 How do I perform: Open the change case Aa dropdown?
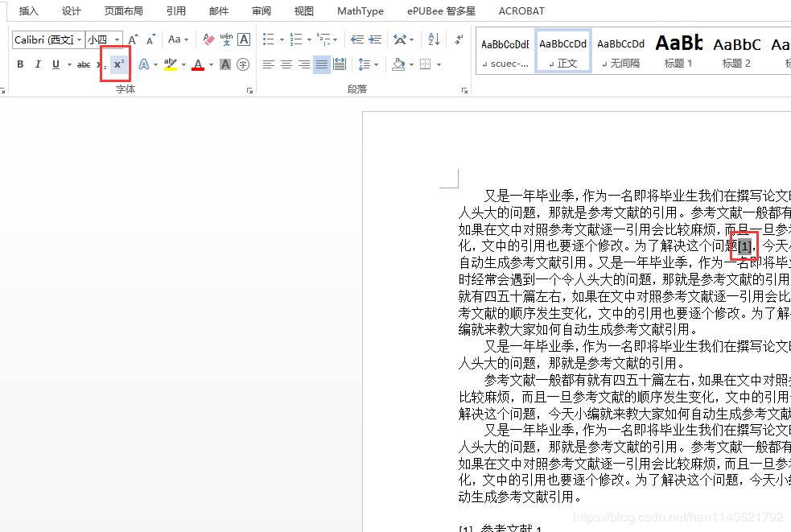tap(178, 39)
